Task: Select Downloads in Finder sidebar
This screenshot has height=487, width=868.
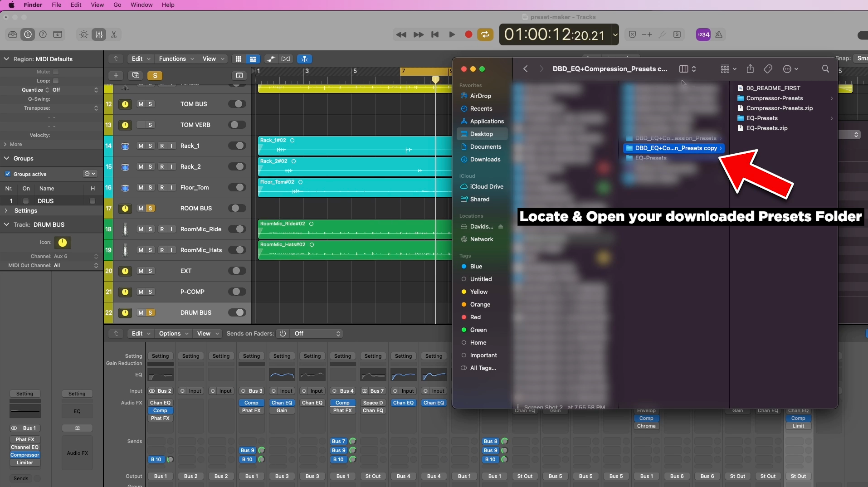Action: (x=485, y=160)
